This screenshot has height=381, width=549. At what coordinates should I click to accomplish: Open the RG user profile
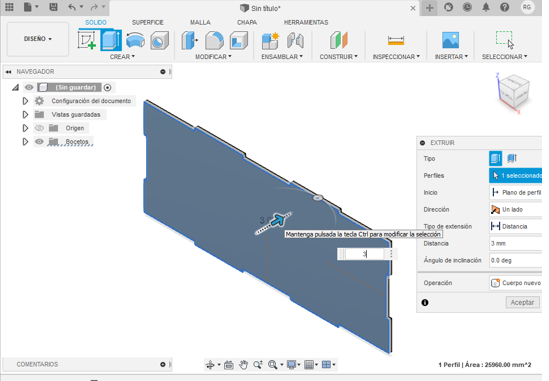click(527, 7)
